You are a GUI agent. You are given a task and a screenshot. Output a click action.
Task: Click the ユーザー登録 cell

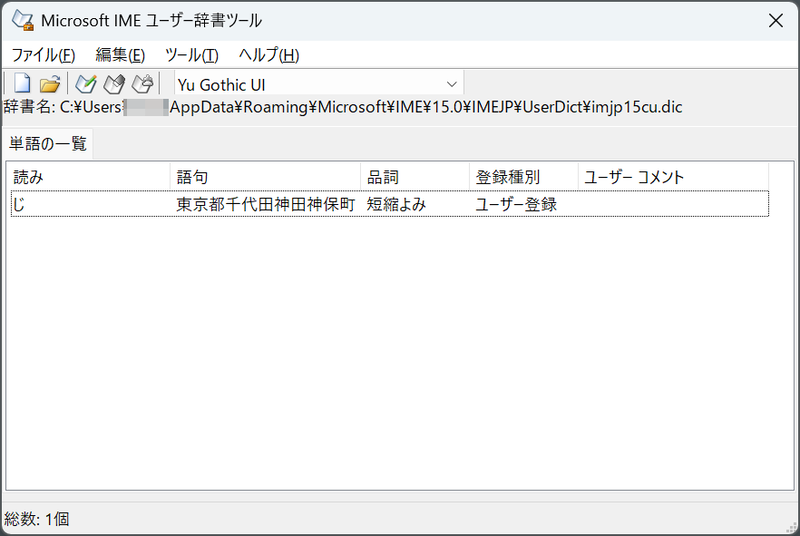(x=516, y=205)
